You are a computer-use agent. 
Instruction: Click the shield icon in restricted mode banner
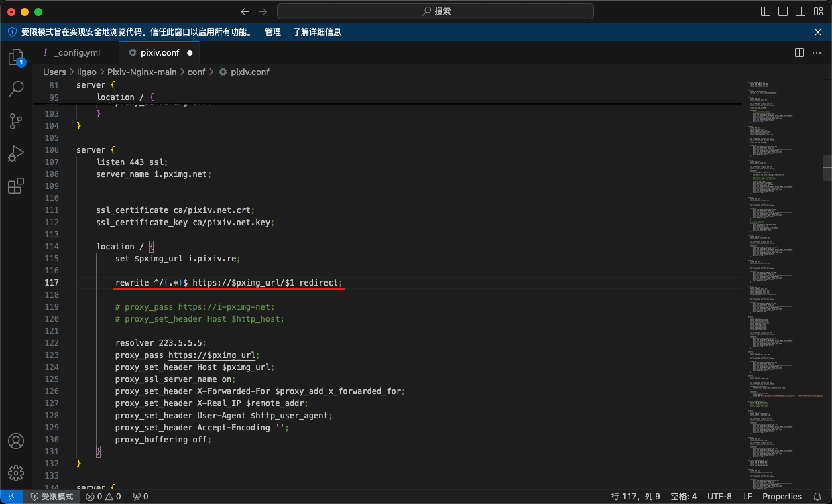pyautogui.click(x=12, y=32)
